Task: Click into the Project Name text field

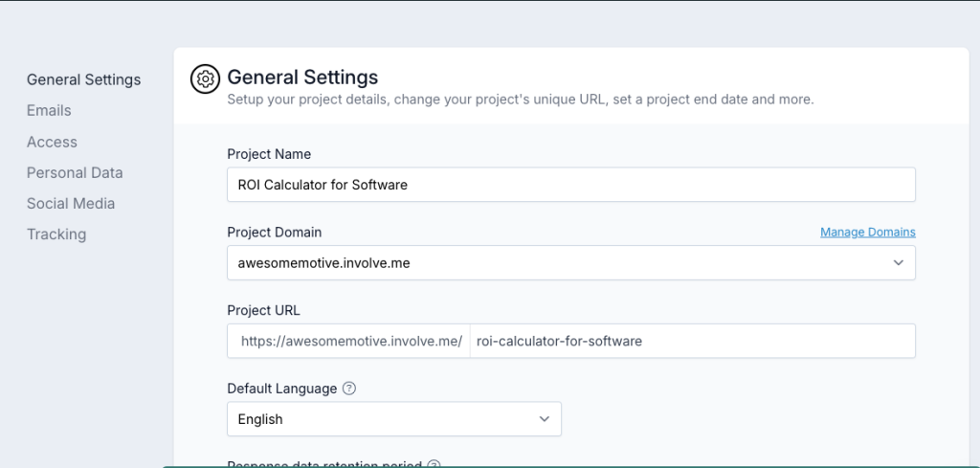Action: tap(570, 185)
